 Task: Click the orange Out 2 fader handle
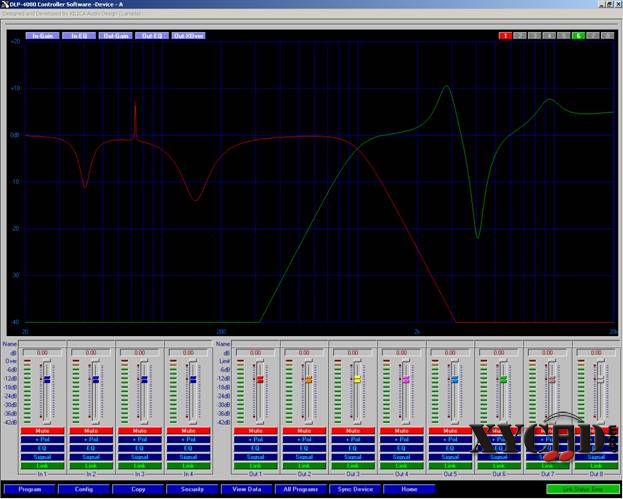[309, 379]
